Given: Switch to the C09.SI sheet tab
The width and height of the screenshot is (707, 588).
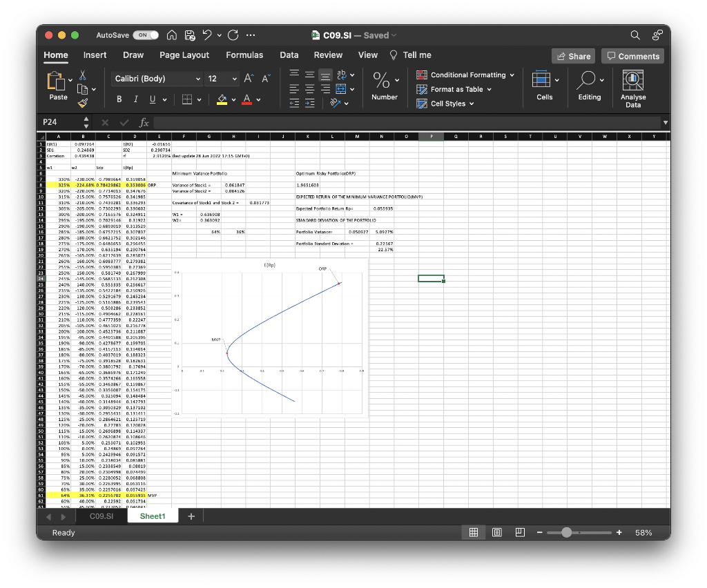Looking at the screenshot, I should [101, 516].
